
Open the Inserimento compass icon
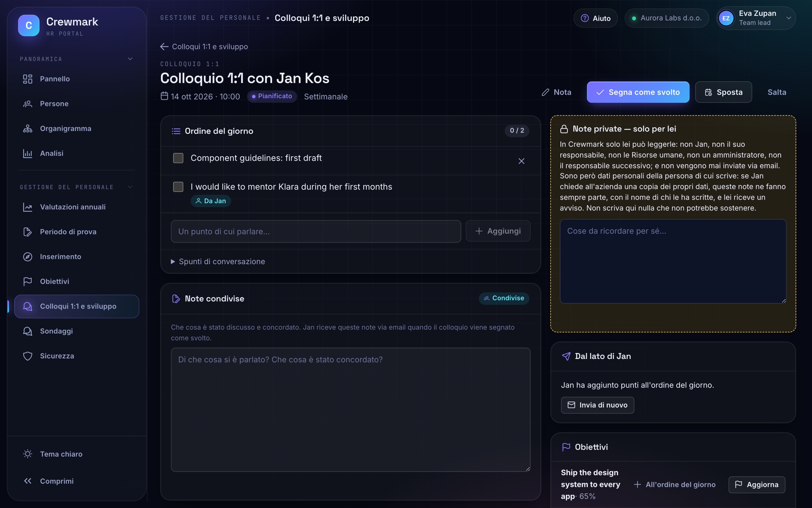pyautogui.click(x=27, y=257)
